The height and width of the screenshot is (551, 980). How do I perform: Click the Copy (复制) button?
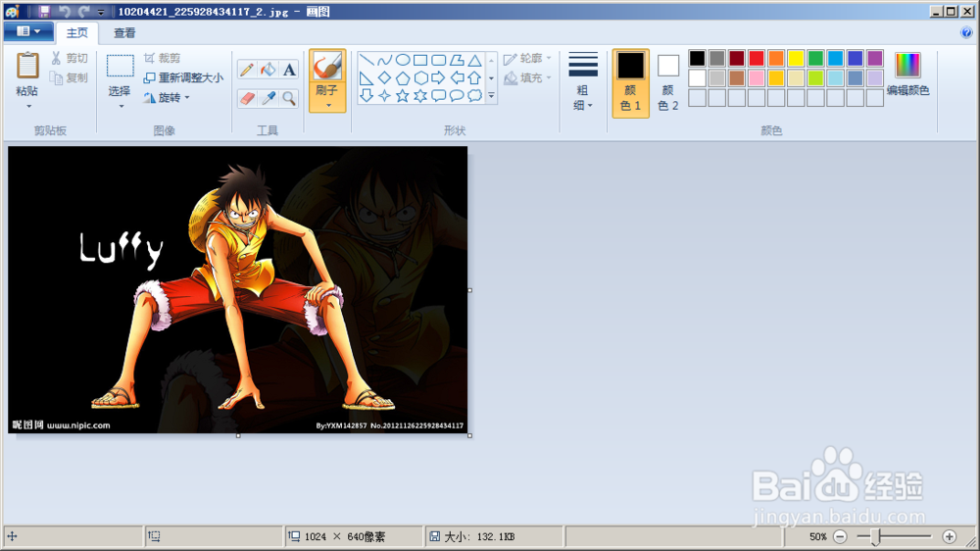[70, 77]
